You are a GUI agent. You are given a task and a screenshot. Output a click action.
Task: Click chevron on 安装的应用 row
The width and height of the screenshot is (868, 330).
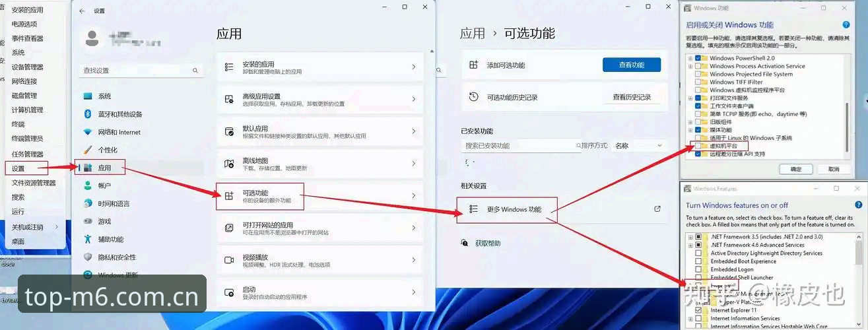point(413,67)
